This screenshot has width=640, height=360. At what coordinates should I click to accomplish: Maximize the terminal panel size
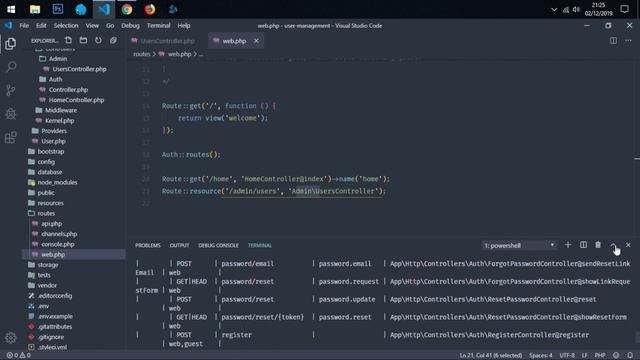coord(613,245)
